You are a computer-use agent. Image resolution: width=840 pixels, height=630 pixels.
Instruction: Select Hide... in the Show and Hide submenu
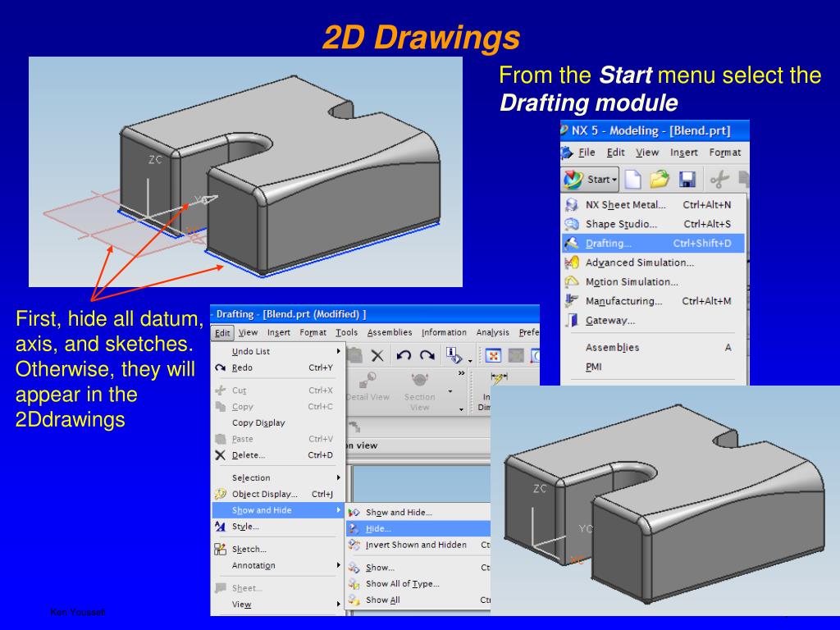(x=418, y=529)
